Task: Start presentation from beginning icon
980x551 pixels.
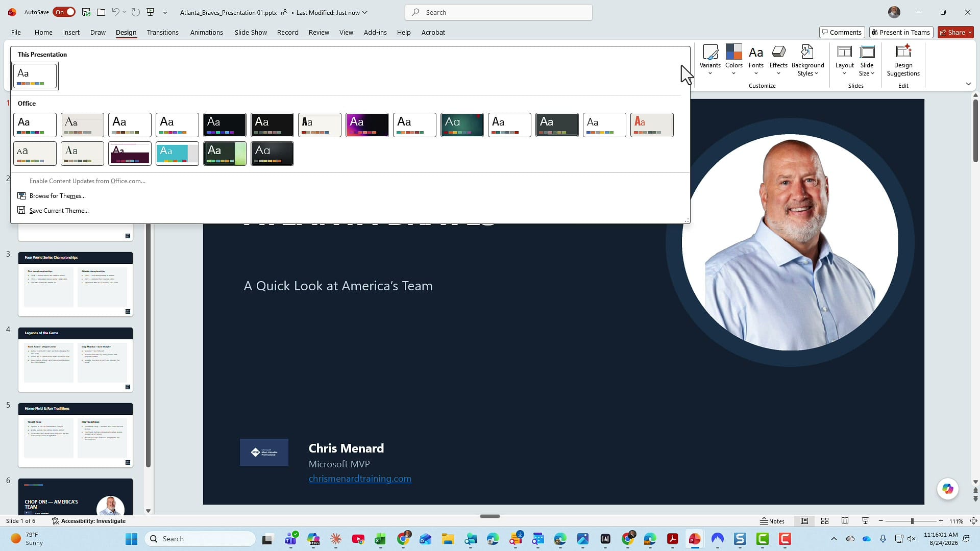Action: pyautogui.click(x=150, y=12)
